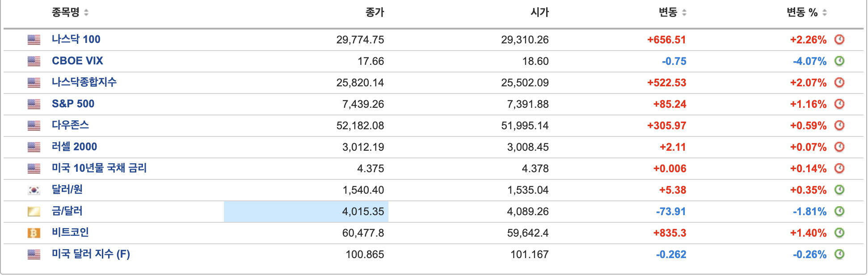Open the 미국 10년물 국채 금리 link
This screenshot has height=280, width=868.
coord(99,168)
